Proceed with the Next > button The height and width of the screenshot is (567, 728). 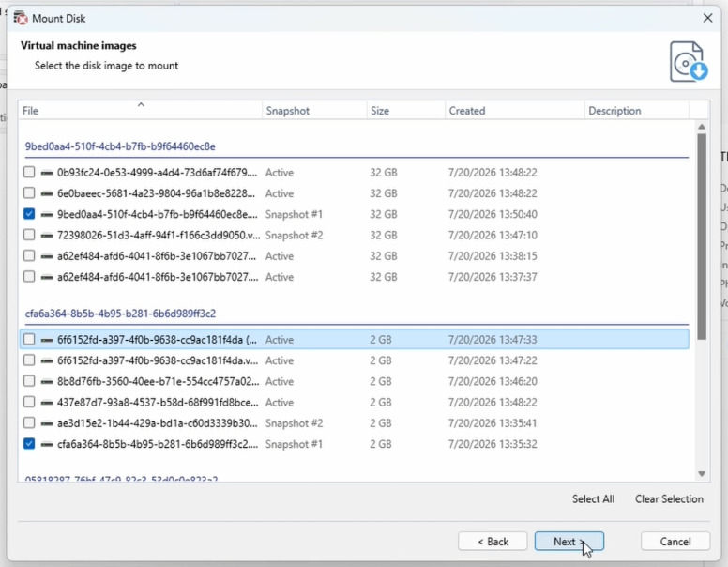(x=569, y=542)
